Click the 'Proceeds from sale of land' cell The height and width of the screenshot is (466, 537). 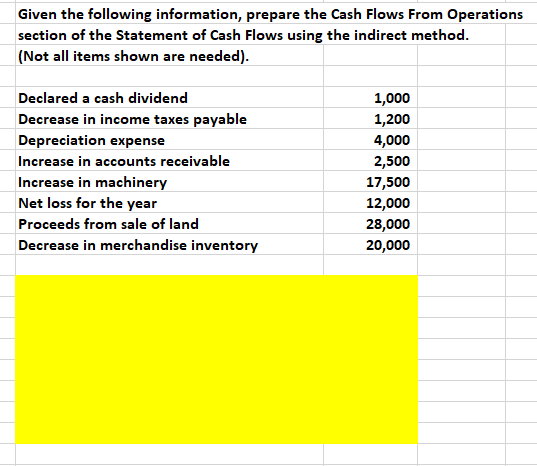(x=169, y=224)
